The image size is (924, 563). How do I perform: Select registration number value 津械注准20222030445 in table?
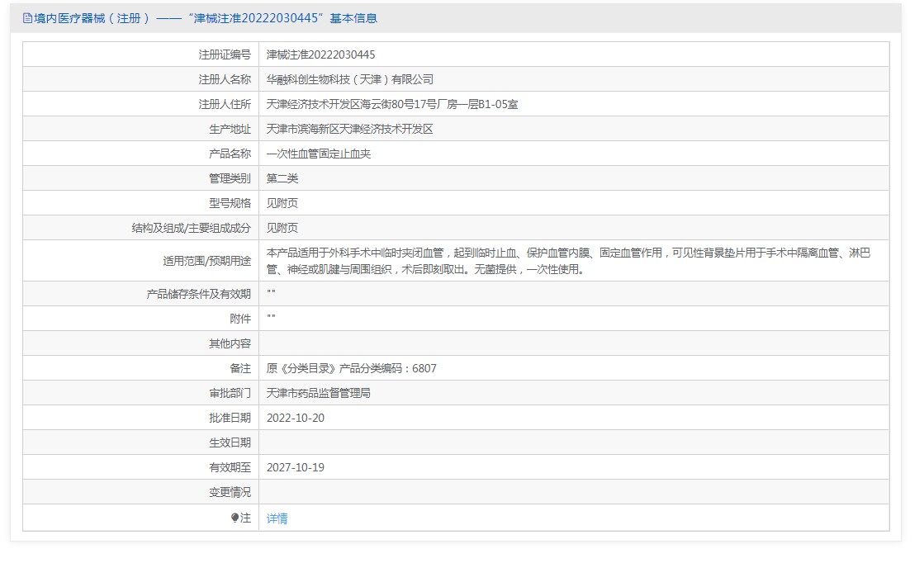[320, 54]
